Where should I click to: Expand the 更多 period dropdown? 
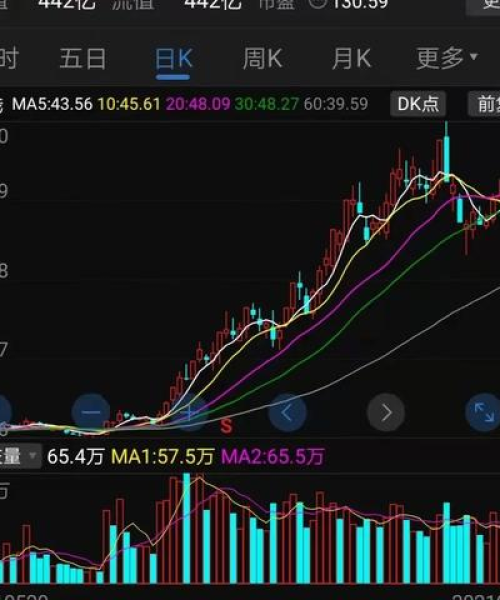[447, 59]
